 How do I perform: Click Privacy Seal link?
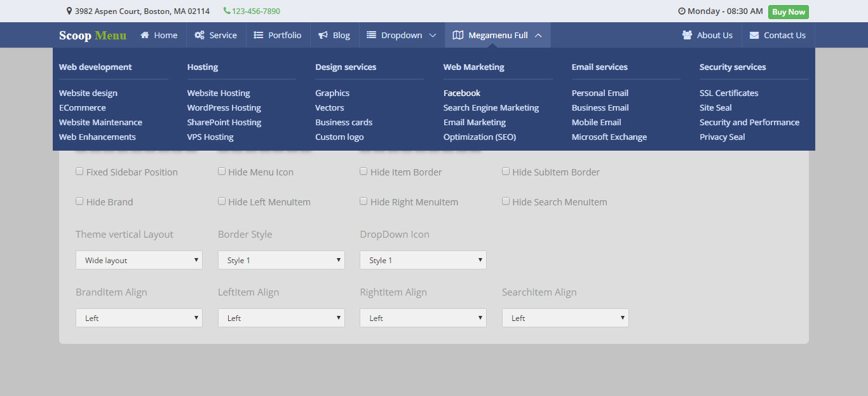tap(722, 137)
